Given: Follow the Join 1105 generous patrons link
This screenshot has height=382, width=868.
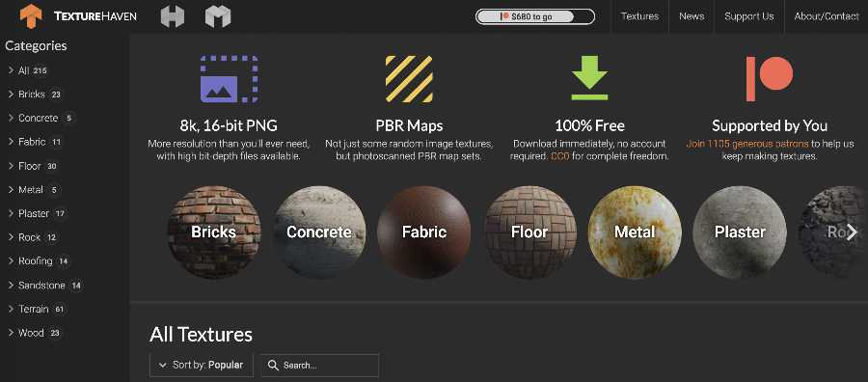Looking at the screenshot, I should tap(747, 144).
